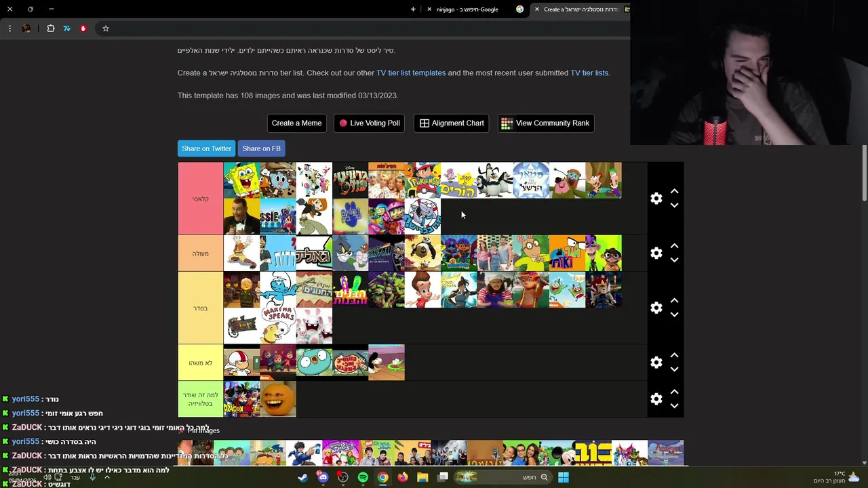Move the מעולה tier row down with the arrow

[x=674, y=260]
